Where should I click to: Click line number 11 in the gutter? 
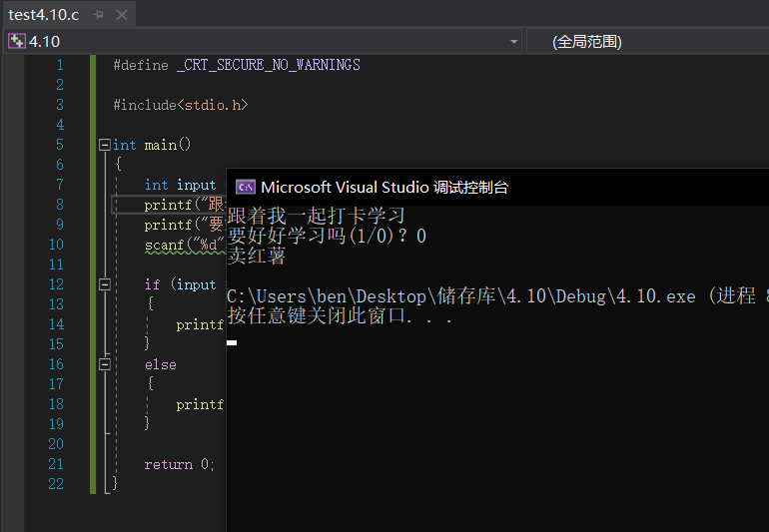56,265
